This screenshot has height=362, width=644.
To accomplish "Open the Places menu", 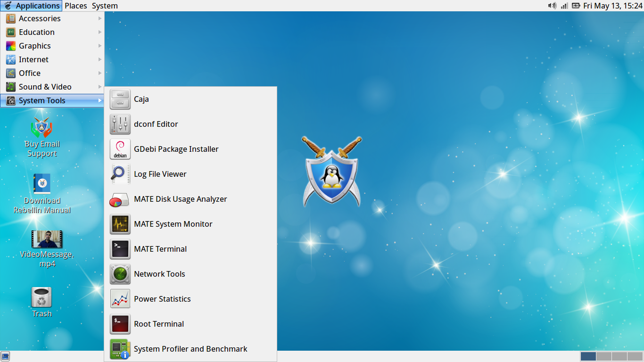I will pyautogui.click(x=76, y=6).
